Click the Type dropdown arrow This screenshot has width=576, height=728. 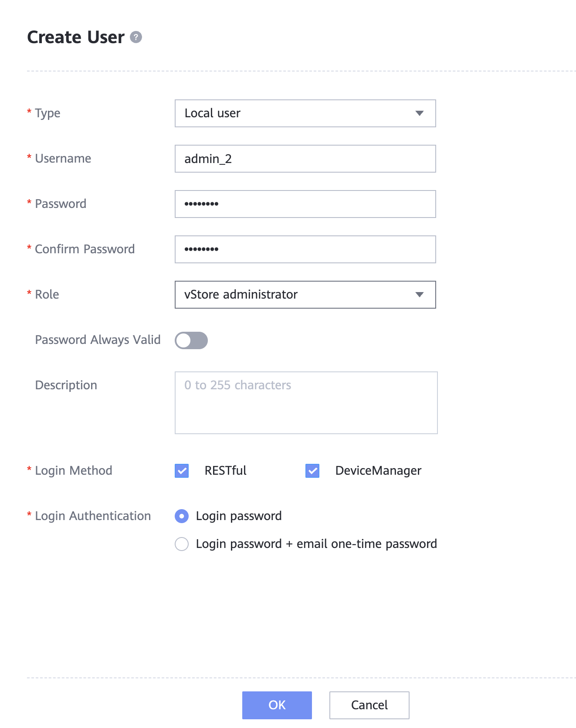pos(419,113)
